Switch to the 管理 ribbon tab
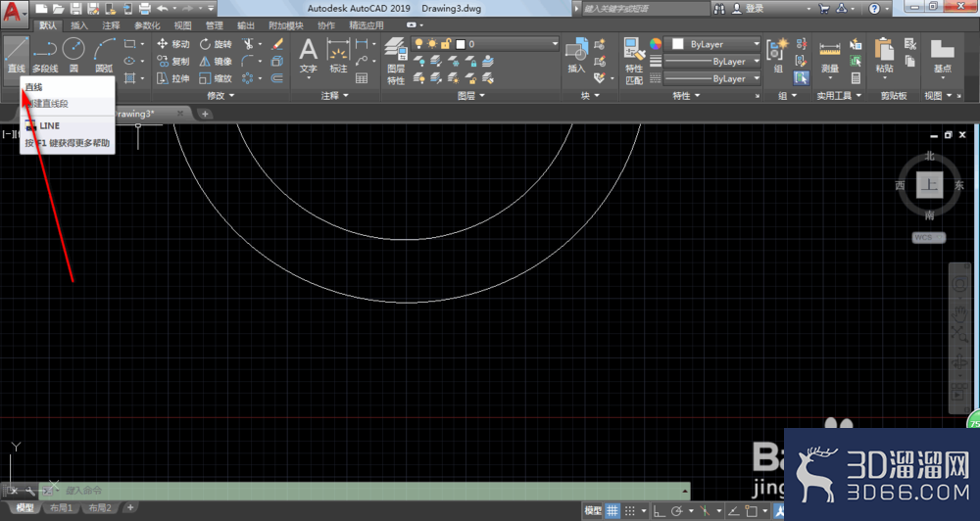This screenshot has width=980, height=521. pos(215,25)
